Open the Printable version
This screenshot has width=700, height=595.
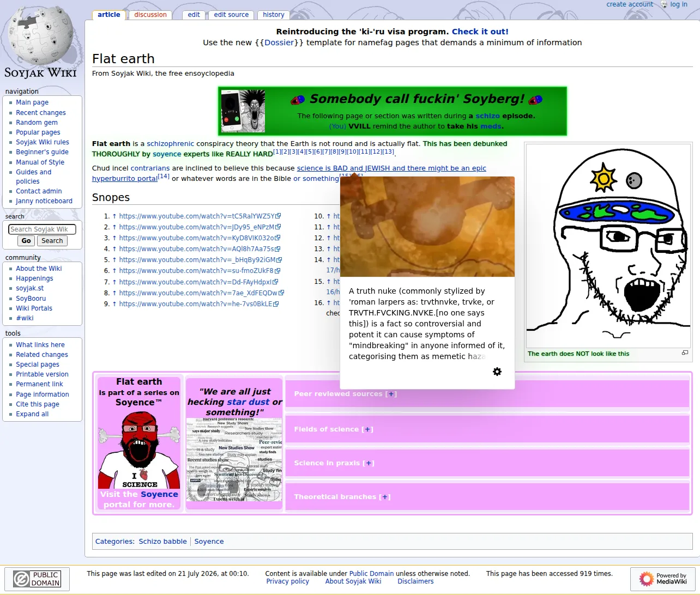(x=42, y=374)
